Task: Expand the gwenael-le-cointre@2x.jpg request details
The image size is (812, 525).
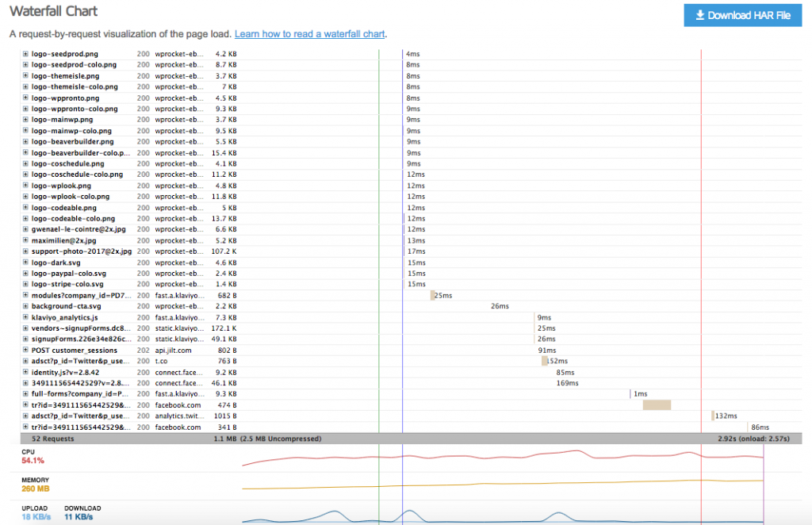Action: 25,229
